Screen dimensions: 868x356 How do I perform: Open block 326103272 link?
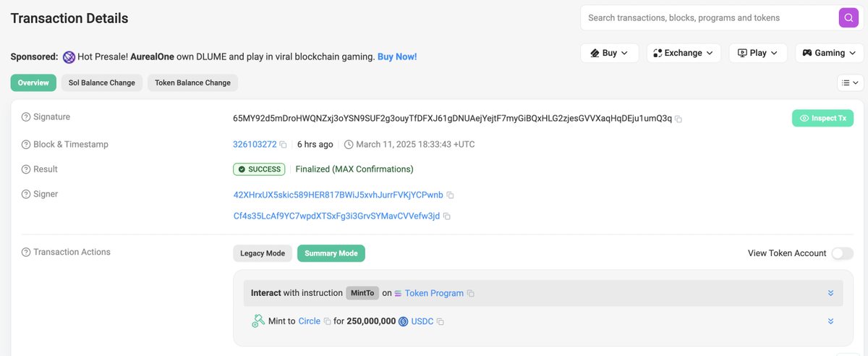[255, 145]
